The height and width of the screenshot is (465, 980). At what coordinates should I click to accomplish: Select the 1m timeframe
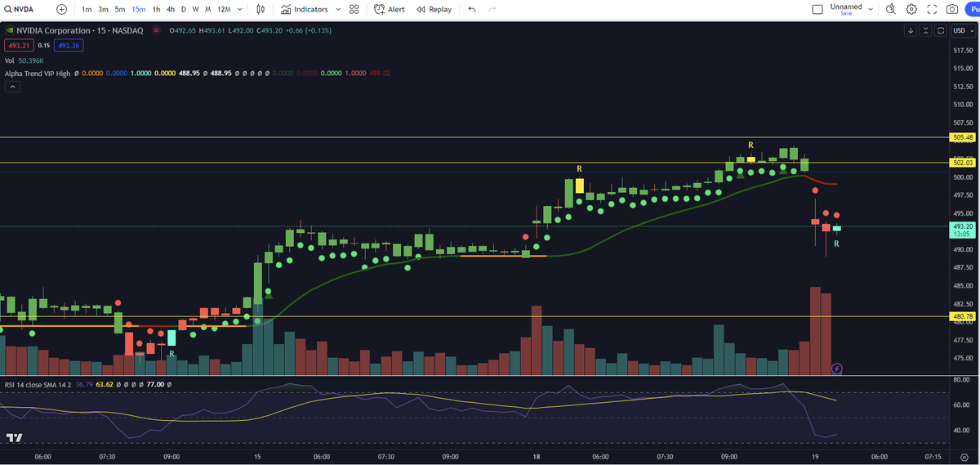point(87,9)
